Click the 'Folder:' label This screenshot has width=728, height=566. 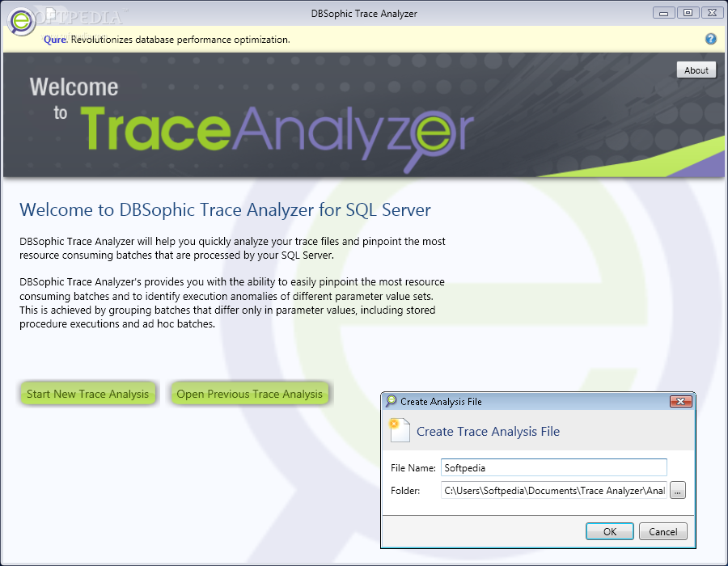[405, 490]
